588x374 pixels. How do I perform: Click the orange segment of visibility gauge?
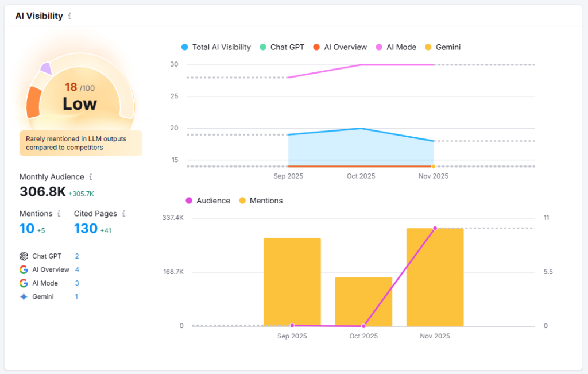click(34, 102)
